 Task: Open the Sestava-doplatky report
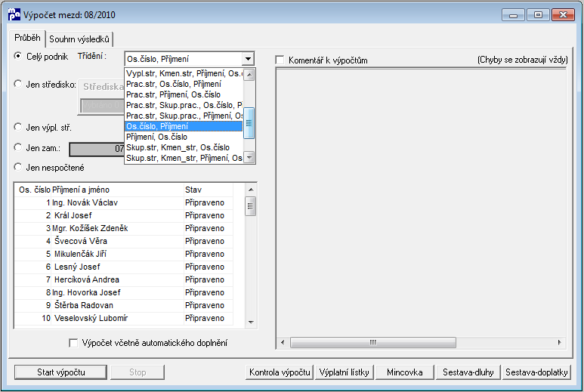536,372
